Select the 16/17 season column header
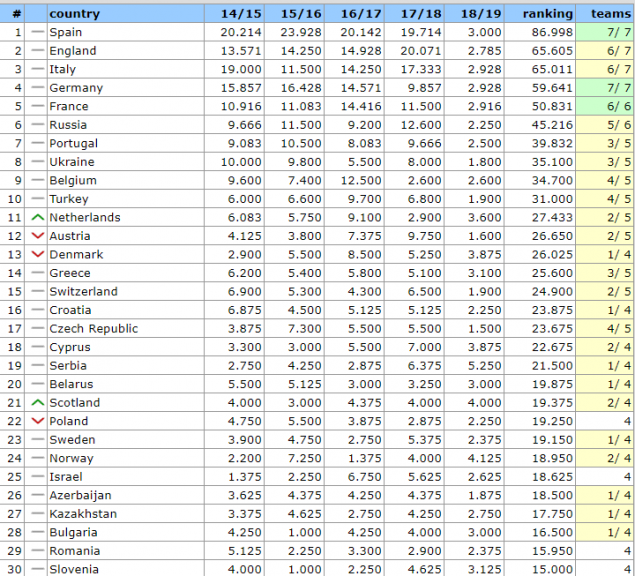Screen dimensions: 635x576 point(362,14)
